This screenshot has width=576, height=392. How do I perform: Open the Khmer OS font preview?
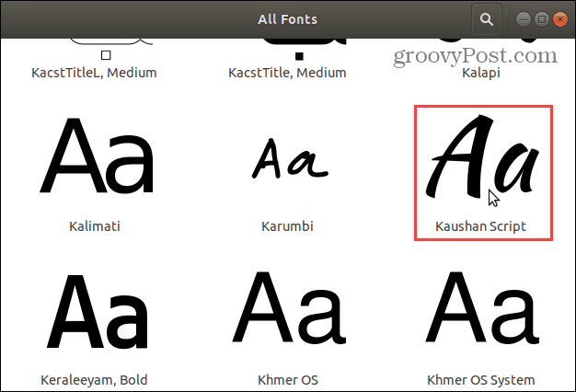tap(289, 307)
